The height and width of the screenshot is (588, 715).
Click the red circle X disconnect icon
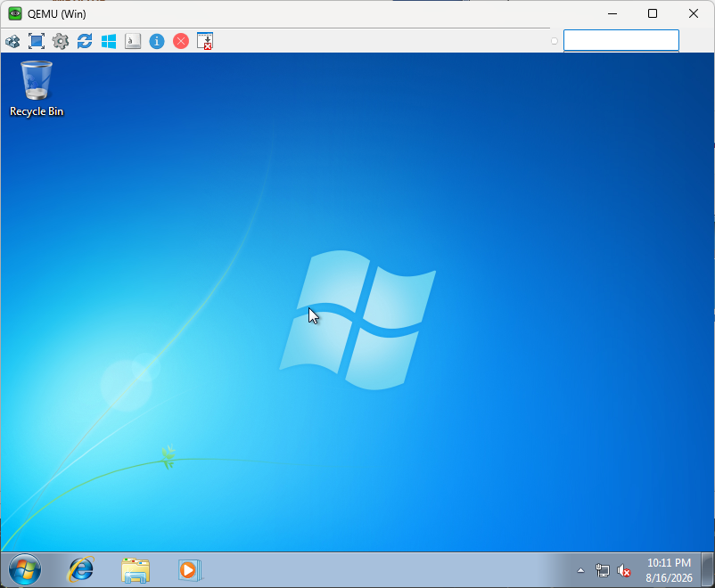[181, 42]
